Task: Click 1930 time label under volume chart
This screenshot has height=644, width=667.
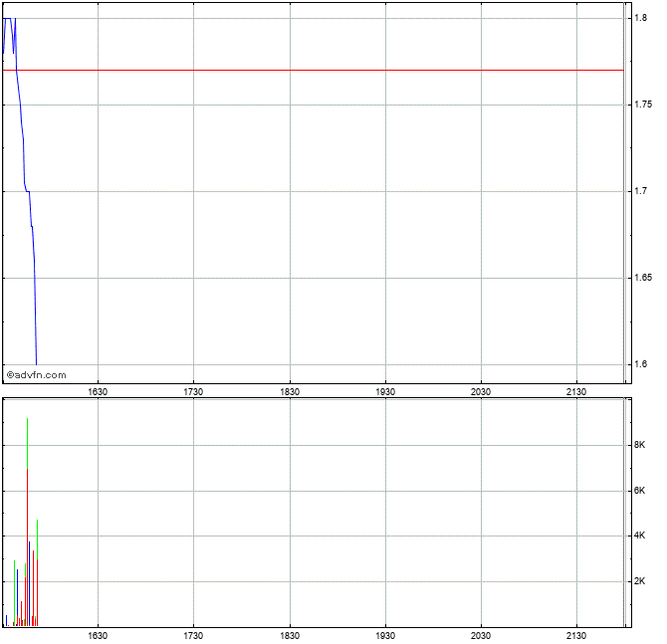Action: coord(385,636)
